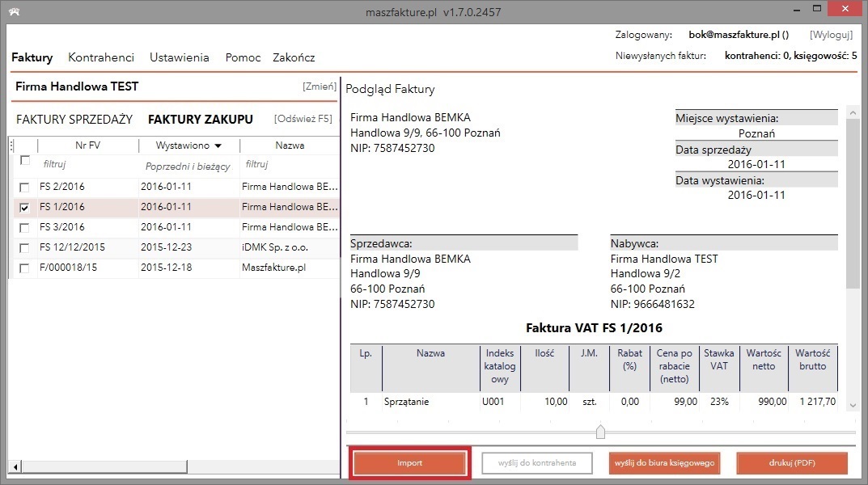Screen dimensions: 868x485
Task: Click the Nr FV column header
Action: coord(88,145)
